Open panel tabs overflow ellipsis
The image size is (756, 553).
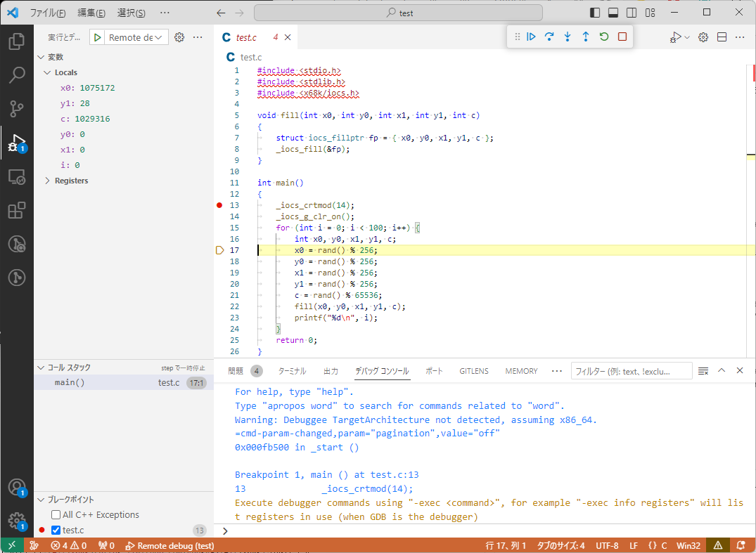556,371
